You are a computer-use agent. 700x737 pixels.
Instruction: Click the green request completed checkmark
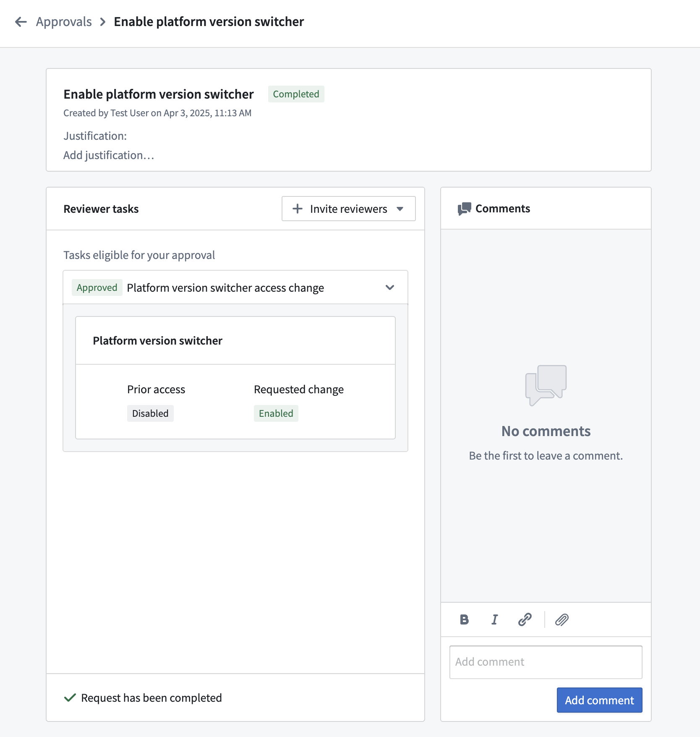point(70,698)
